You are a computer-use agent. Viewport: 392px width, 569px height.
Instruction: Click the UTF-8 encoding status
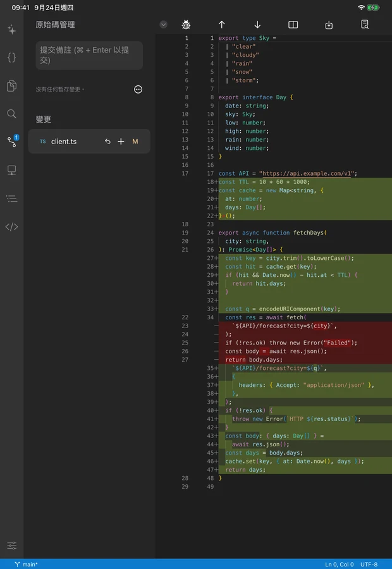point(369,565)
